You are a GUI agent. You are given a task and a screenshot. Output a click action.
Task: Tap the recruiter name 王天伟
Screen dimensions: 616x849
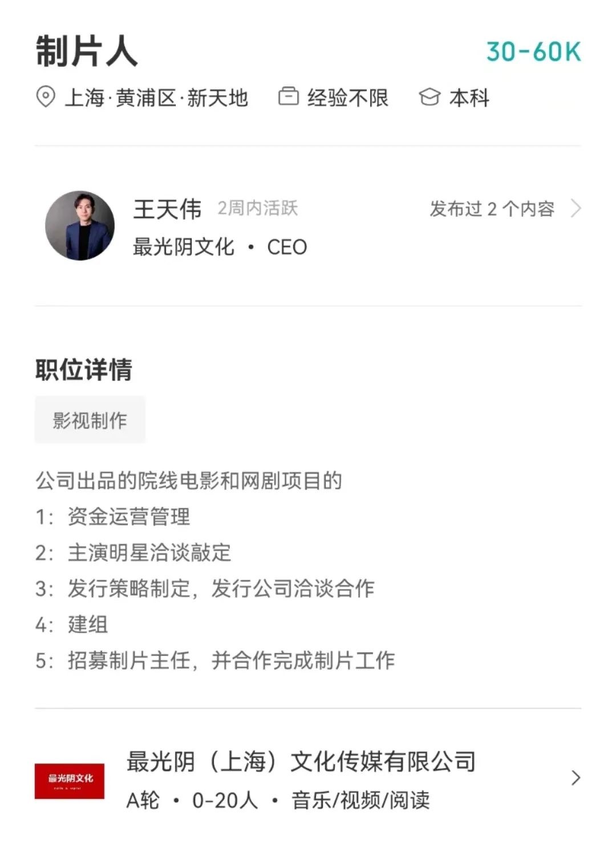tap(168, 209)
